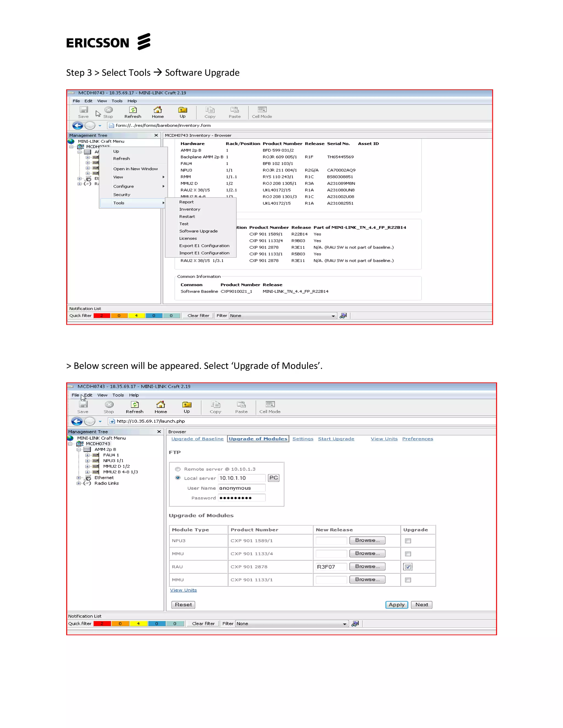Open Preferences link

[x=418, y=439]
